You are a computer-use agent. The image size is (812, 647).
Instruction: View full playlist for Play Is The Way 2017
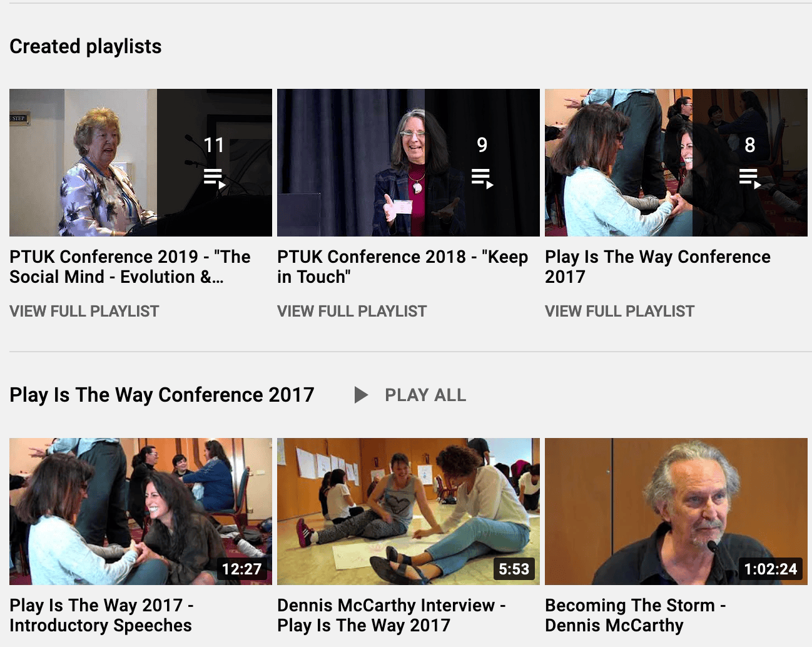point(620,311)
